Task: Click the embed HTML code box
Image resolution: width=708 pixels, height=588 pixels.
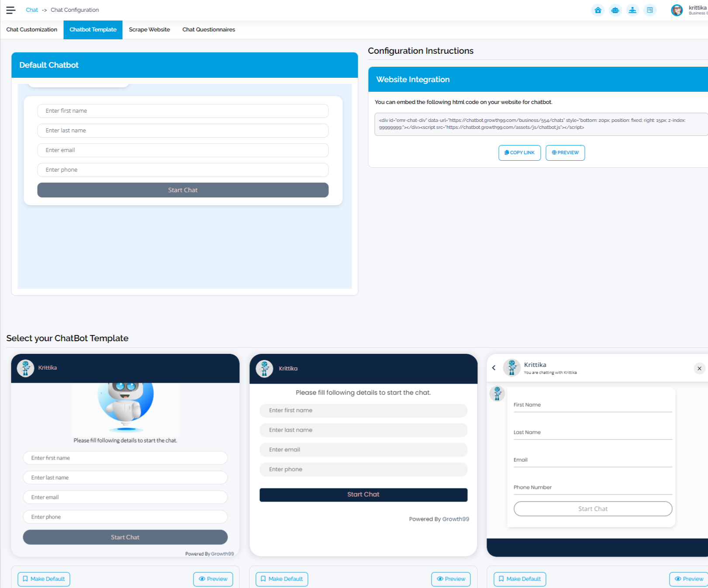Action: [x=541, y=124]
